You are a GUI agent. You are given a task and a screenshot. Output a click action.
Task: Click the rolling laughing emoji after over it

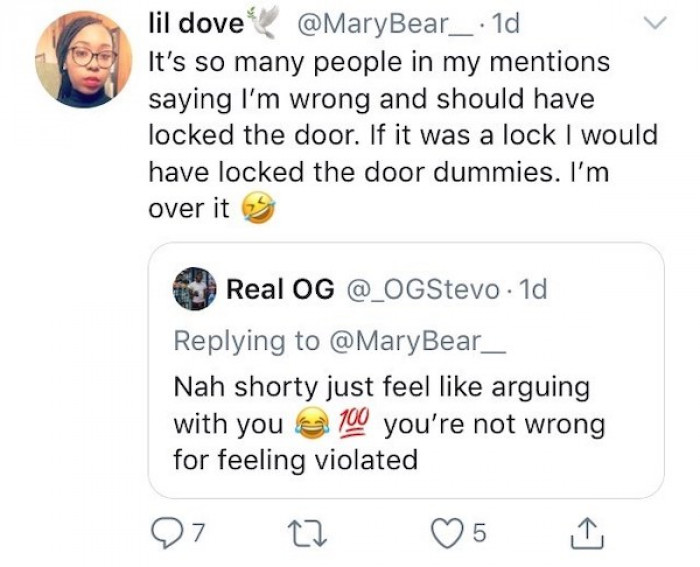coord(258,208)
